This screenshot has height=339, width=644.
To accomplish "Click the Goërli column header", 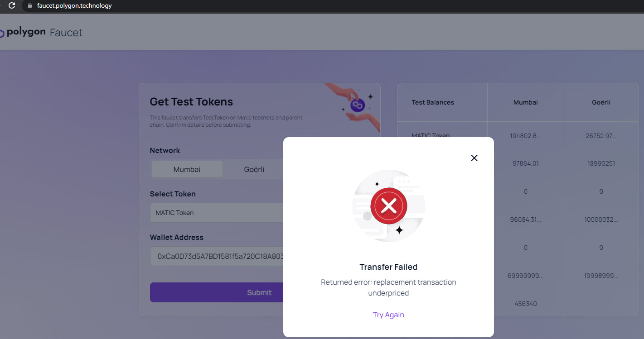I will [x=601, y=102].
